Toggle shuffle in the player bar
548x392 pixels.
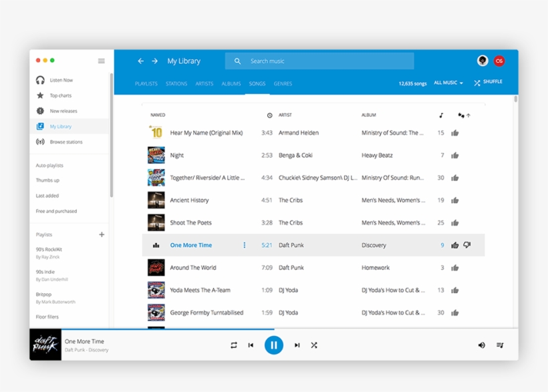(314, 345)
